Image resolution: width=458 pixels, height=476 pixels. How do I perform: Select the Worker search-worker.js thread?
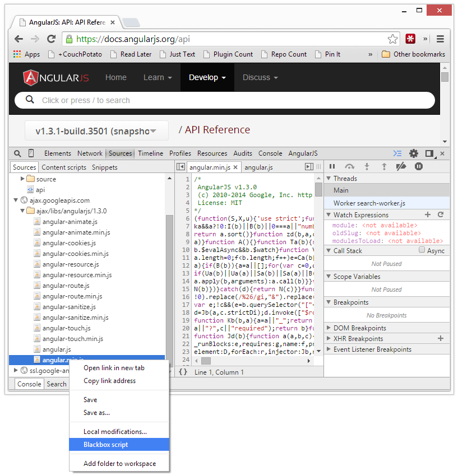click(387, 203)
